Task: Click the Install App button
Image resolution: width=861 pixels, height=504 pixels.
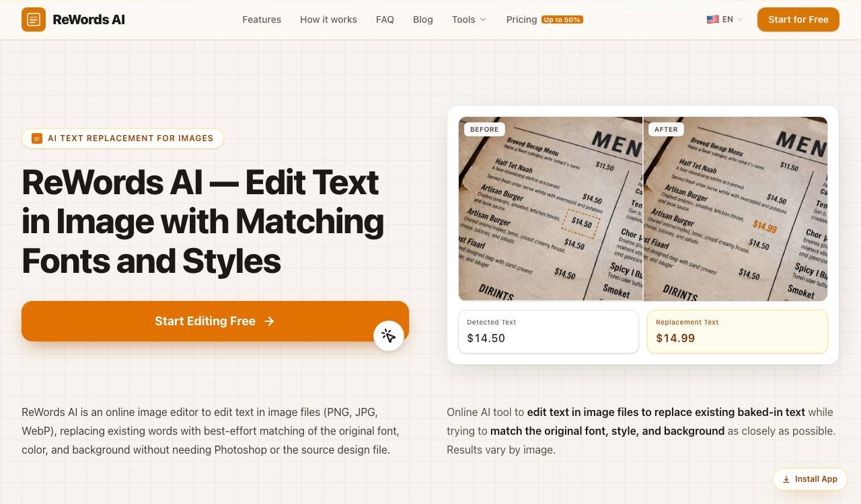Action: click(809, 479)
